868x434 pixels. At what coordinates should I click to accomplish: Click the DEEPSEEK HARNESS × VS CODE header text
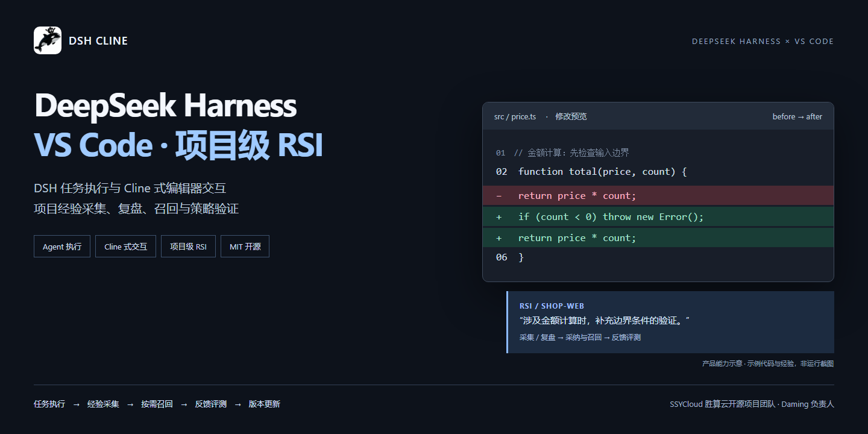[x=763, y=42]
